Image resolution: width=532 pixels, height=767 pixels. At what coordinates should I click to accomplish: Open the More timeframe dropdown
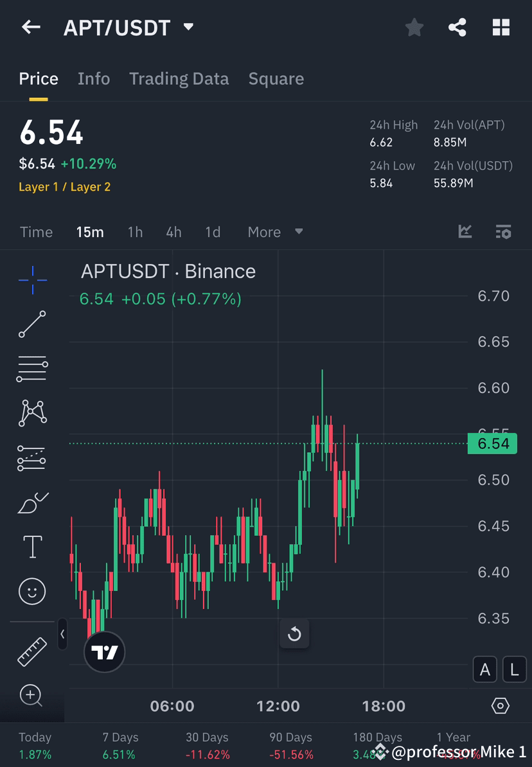(x=274, y=232)
